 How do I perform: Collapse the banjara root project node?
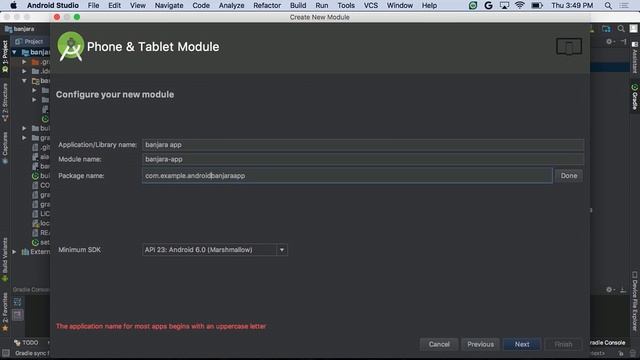[14, 52]
